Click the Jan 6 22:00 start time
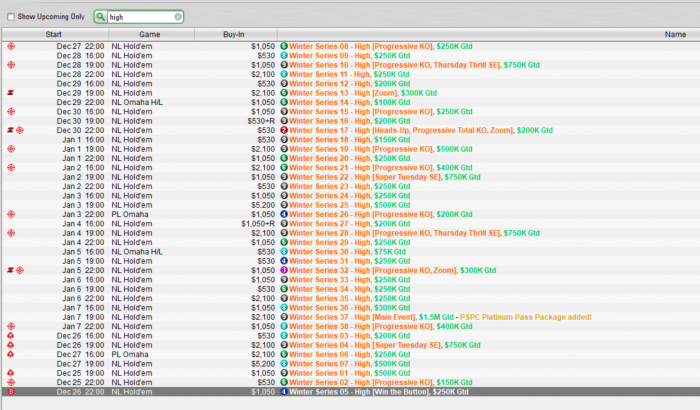Image resolution: width=700 pixels, height=410 pixels. click(x=83, y=298)
